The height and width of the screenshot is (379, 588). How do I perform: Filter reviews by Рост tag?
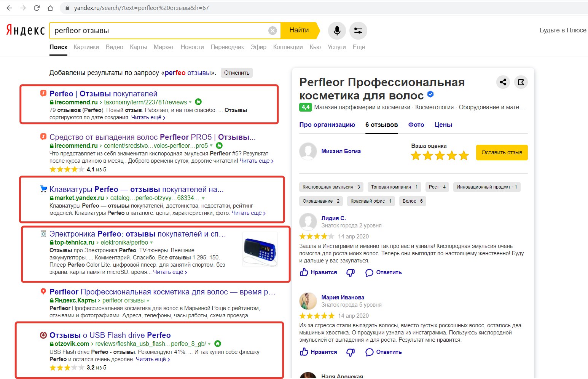coord(437,187)
